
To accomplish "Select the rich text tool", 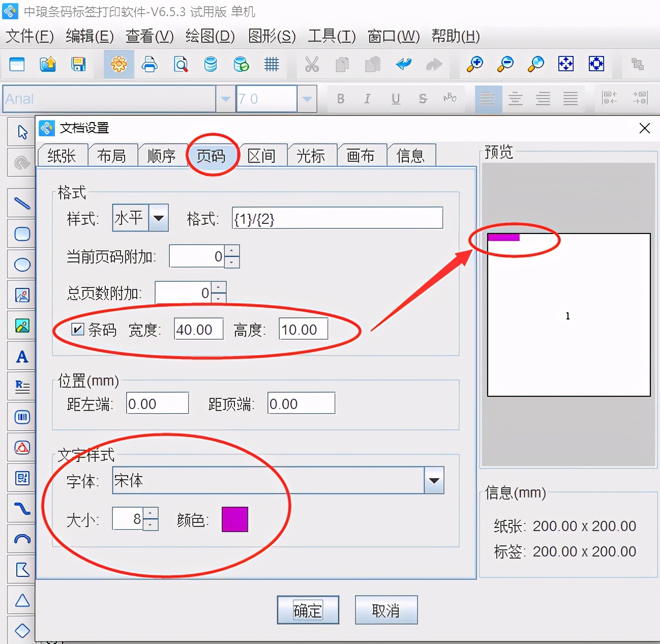I will point(22,387).
